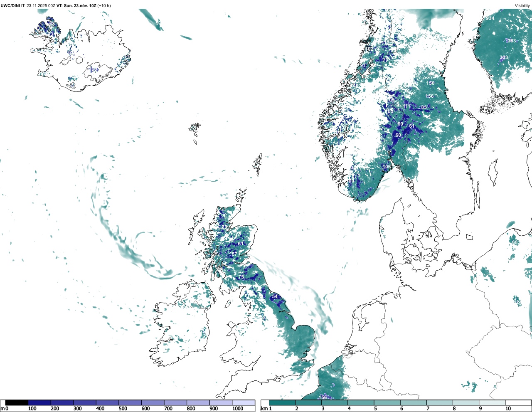
Task: Click the '75' value in southern Scotland
Action: click(x=241, y=277)
